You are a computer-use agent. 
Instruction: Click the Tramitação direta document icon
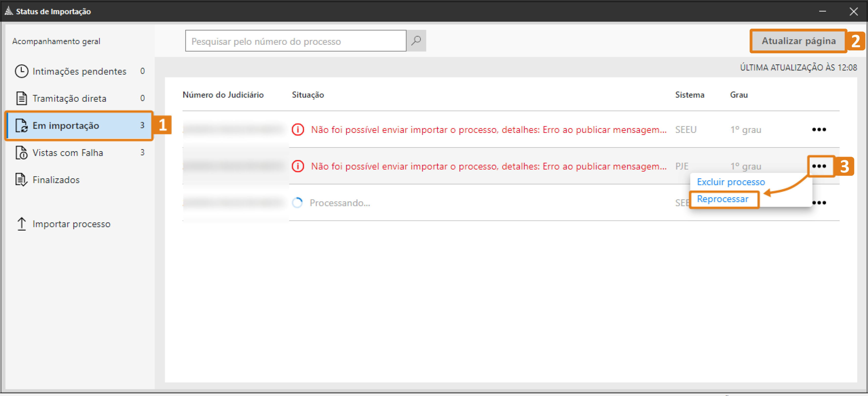(x=22, y=98)
